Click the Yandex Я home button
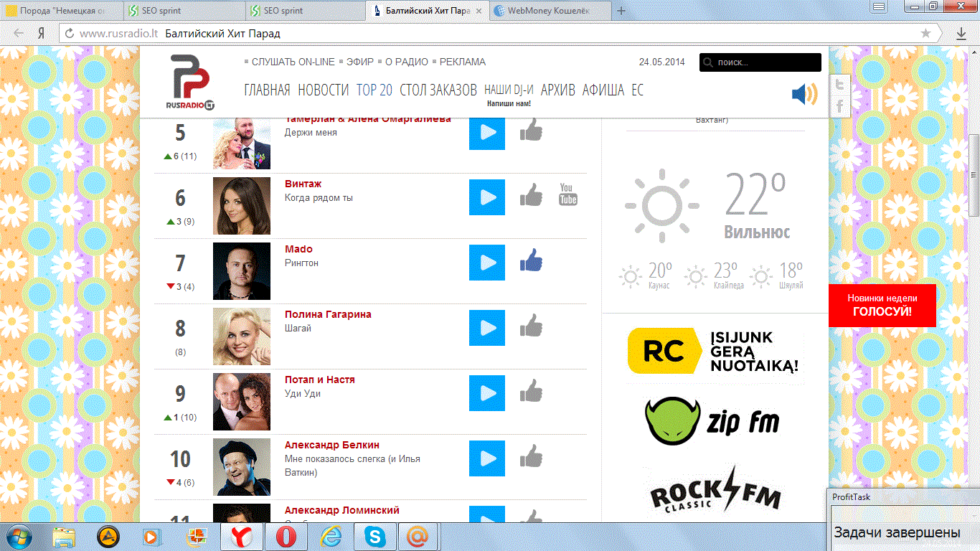The height and width of the screenshot is (551, 980). tap(42, 34)
